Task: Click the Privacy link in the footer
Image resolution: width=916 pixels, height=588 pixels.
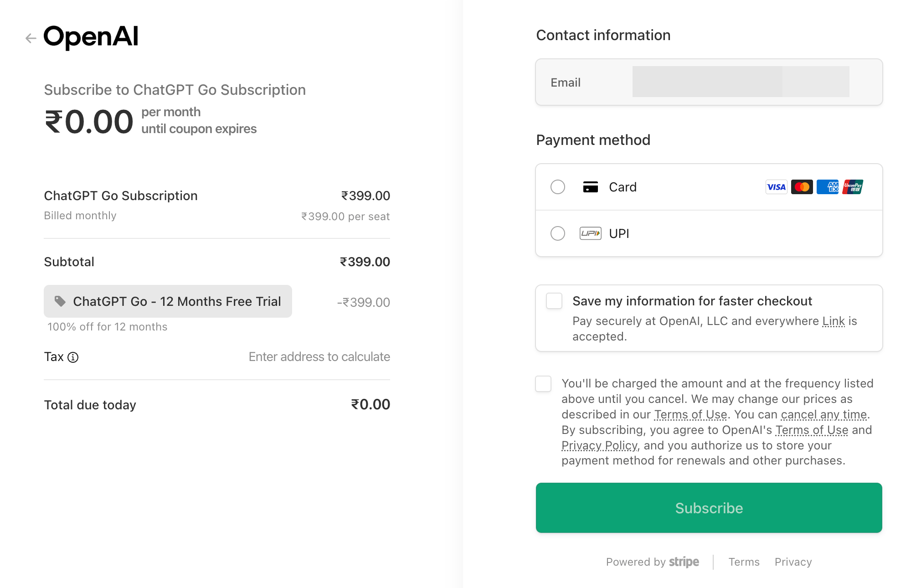Action: [793, 562]
